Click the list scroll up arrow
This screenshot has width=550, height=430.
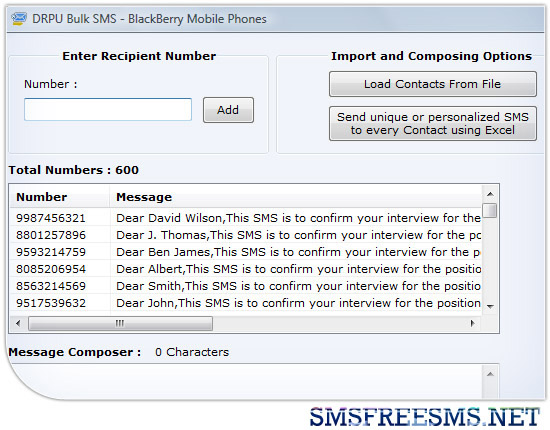(x=490, y=194)
